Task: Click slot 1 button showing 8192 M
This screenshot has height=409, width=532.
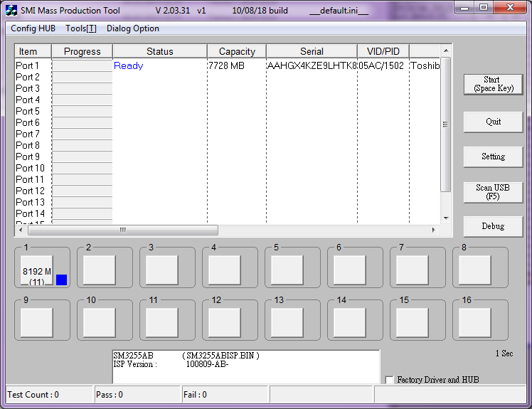Action: click(x=37, y=270)
